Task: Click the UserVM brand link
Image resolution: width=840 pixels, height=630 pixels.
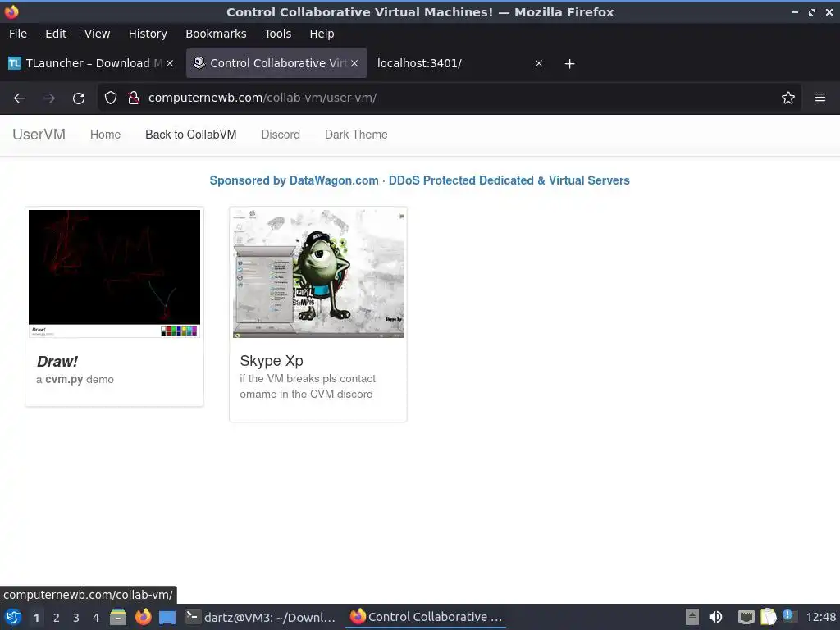Action: (39, 135)
